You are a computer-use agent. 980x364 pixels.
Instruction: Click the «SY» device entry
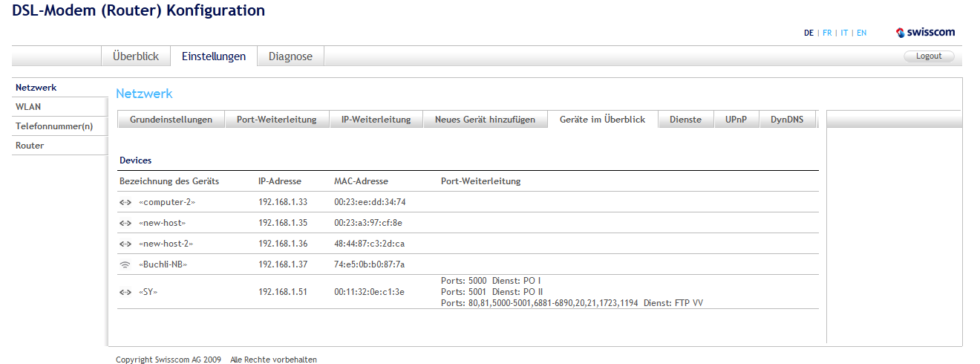coord(148,292)
